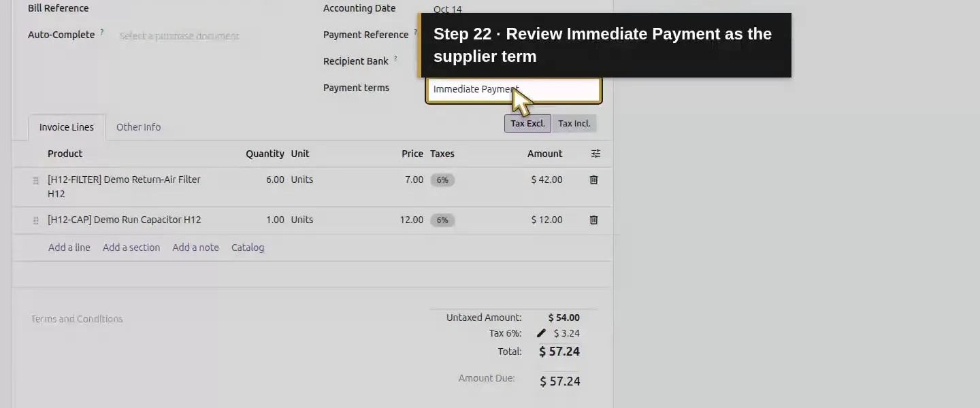980x408 pixels.
Task: Click the Payment Reference label
Action: coord(365,35)
